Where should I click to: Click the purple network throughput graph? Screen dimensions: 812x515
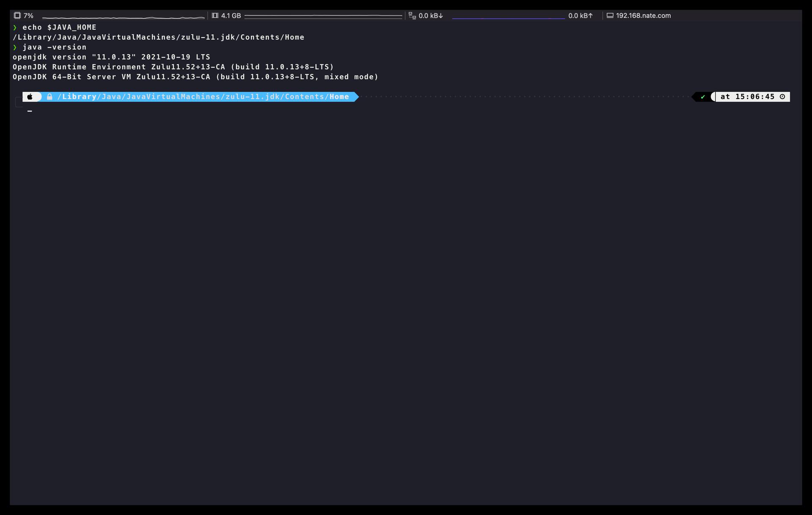pos(508,18)
